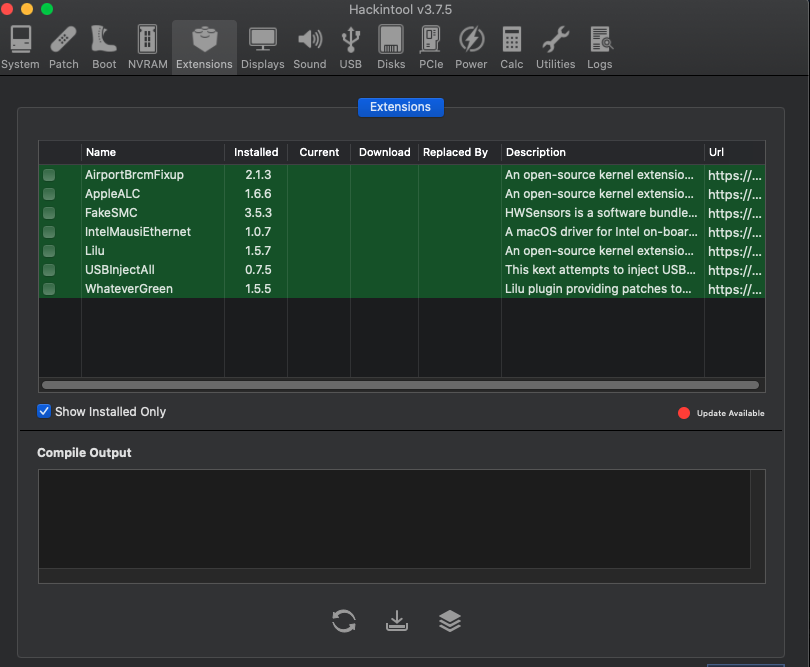Viewport: 810px width, 667px height.
Task: Open the NVRAM section
Action: click(x=148, y=48)
